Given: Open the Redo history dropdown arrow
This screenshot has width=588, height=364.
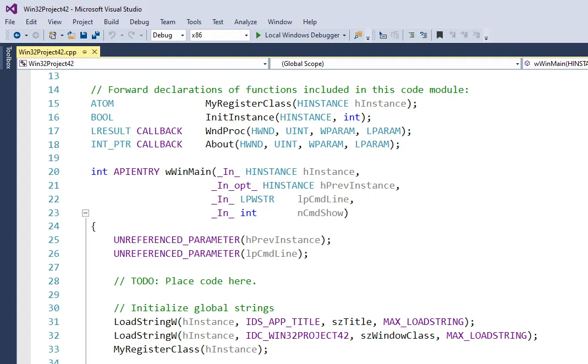Looking at the screenshot, I should [141, 35].
